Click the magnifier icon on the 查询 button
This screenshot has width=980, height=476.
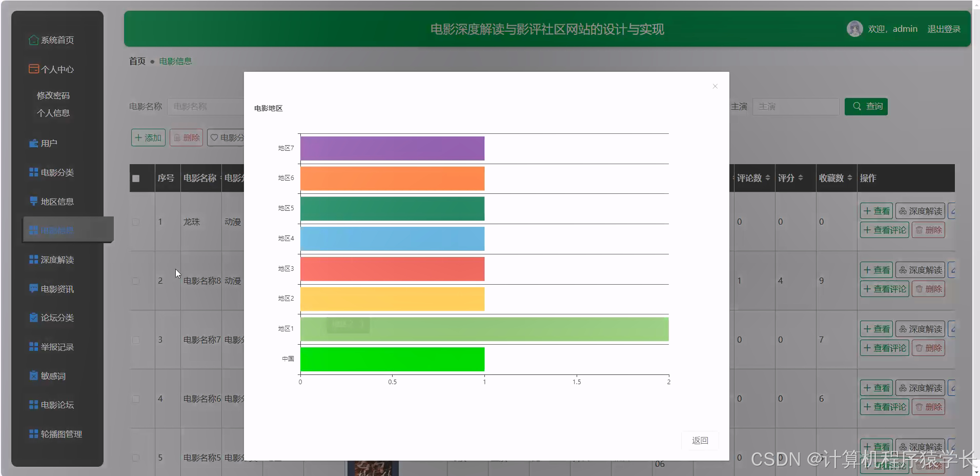(x=856, y=106)
